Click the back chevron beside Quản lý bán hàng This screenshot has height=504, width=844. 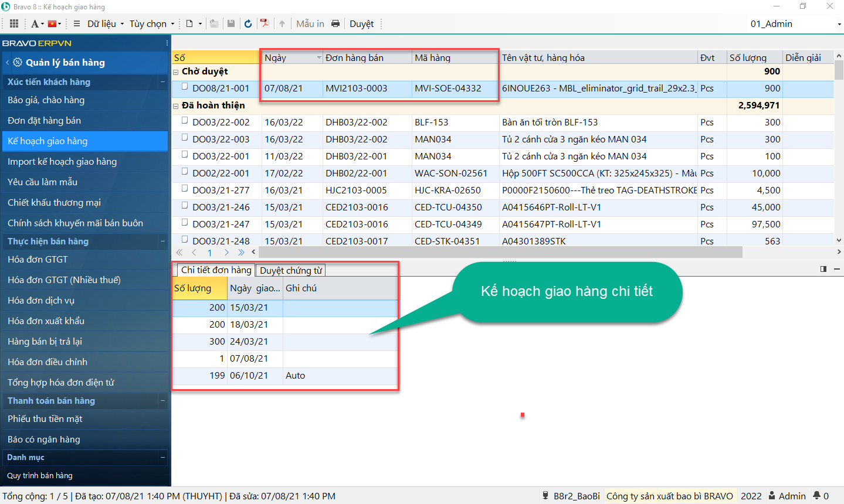tap(7, 62)
